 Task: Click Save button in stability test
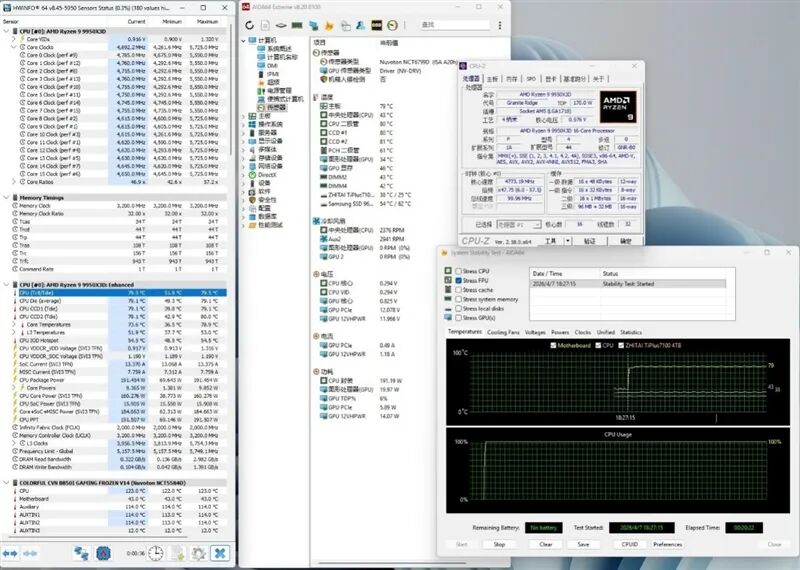coord(583,544)
